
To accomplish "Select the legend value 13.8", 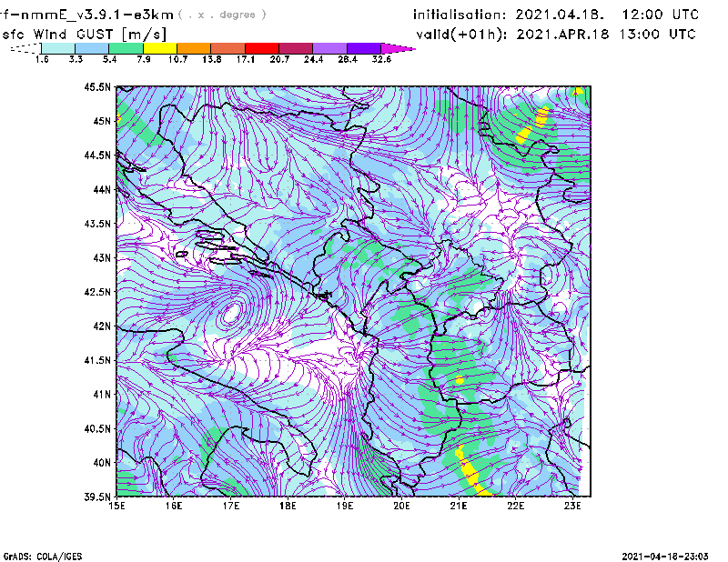I will click(x=212, y=59).
